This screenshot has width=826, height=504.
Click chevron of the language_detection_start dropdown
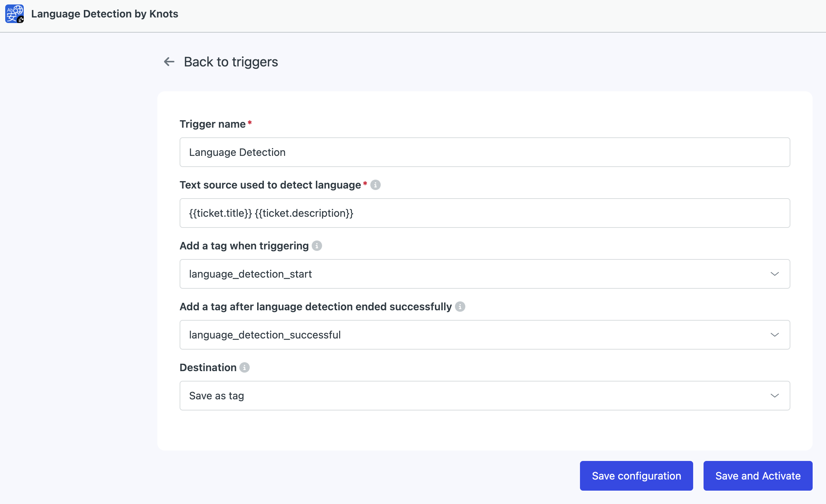[x=774, y=274]
